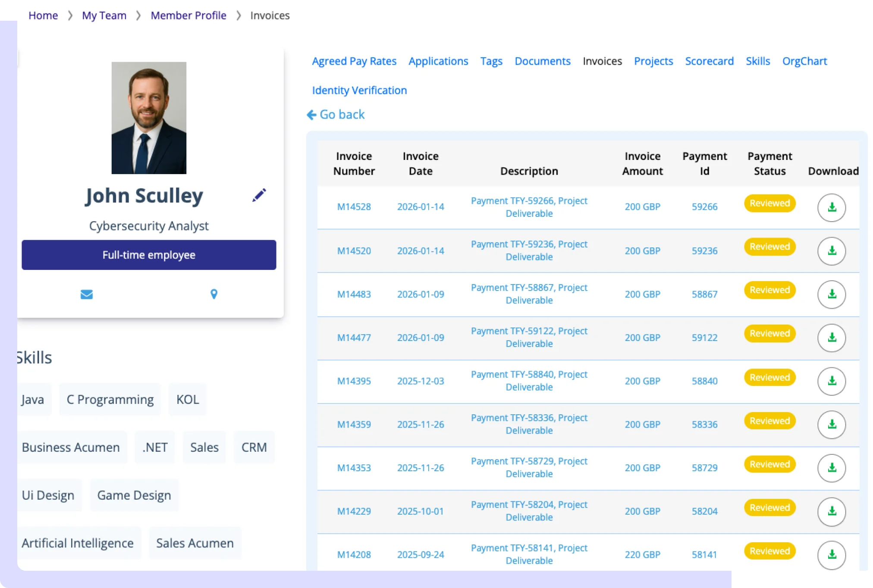This screenshot has height=588, width=873.
Task: Open the email icon on the profile card
Action: (x=86, y=294)
